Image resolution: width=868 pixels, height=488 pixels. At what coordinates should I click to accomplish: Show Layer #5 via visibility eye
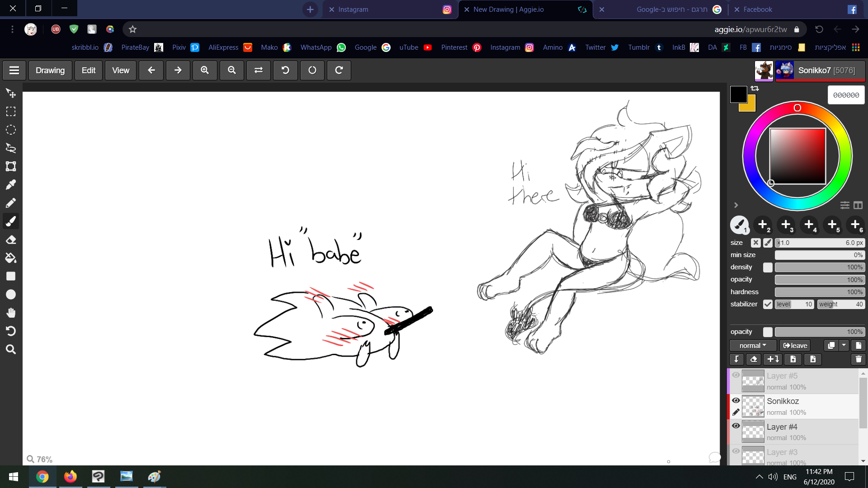click(x=736, y=375)
